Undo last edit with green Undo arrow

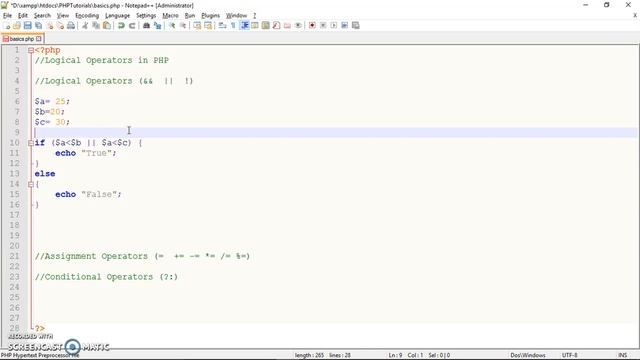(x=121, y=25)
